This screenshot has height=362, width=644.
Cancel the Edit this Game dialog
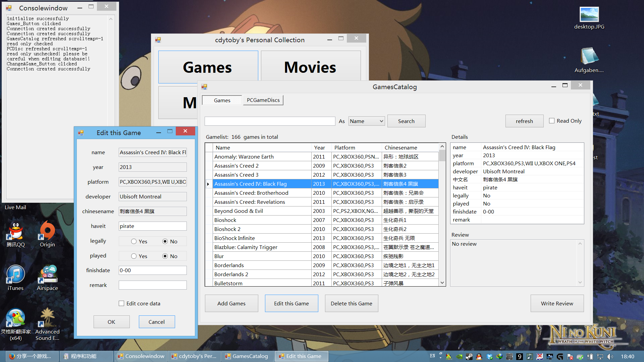[x=157, y=322]
